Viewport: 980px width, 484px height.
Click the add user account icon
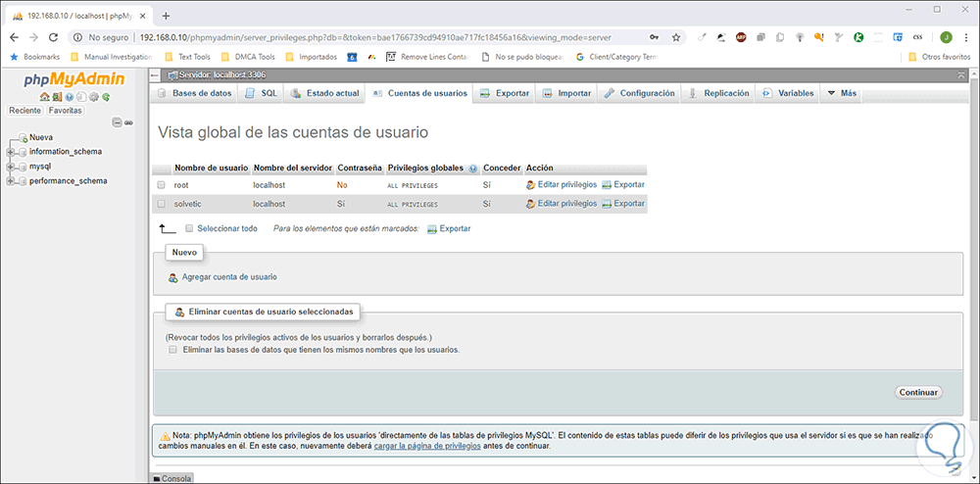click(x=173, y=277)
